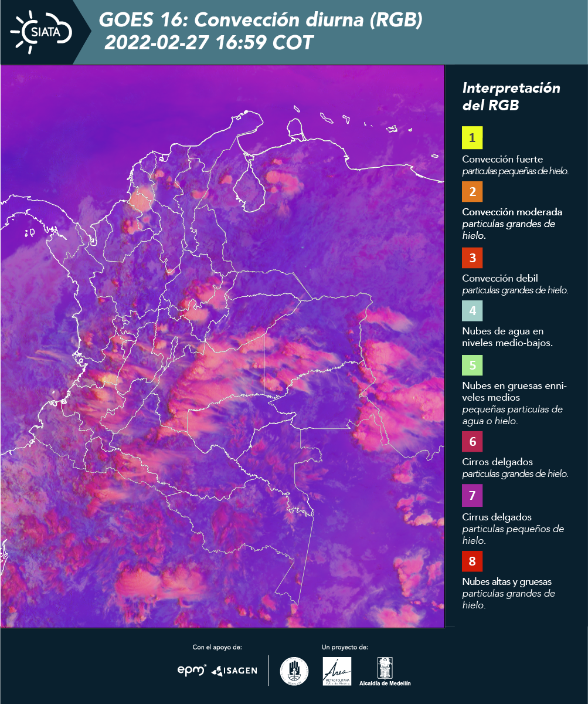588x704 pixels.
Task: Click the purple swatch numbered 7
Action: pos(472,496)
